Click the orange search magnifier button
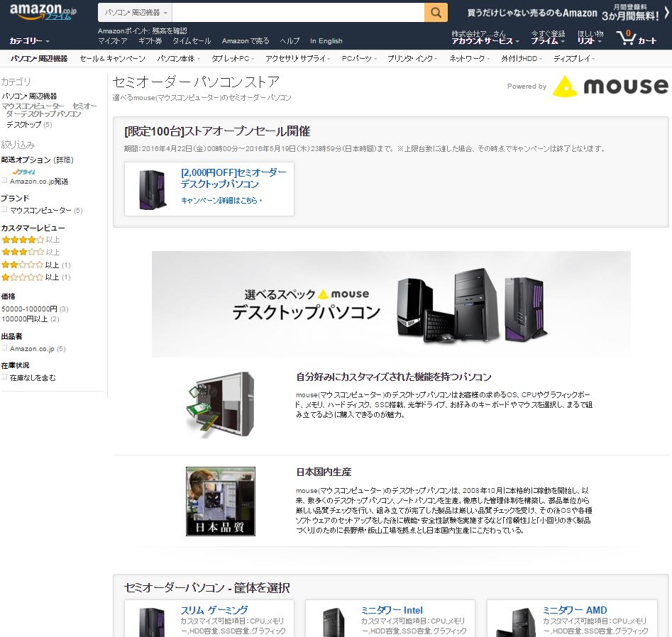The image size is (672, 637). point(436,13)
